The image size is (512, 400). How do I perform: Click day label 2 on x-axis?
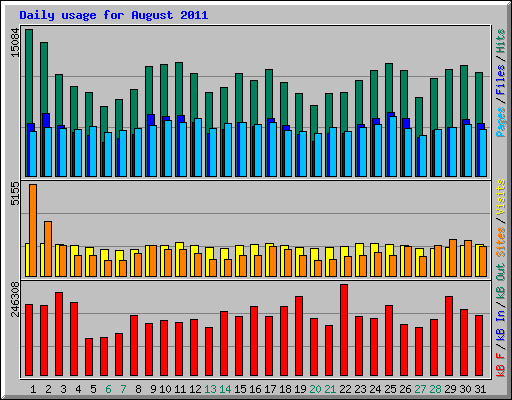tap(48, 389)
